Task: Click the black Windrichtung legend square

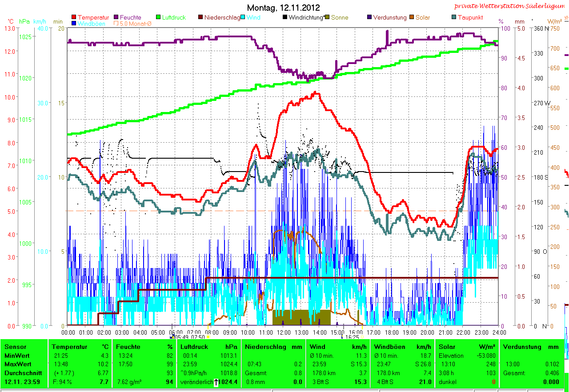Action: click(x=285, y=17)
